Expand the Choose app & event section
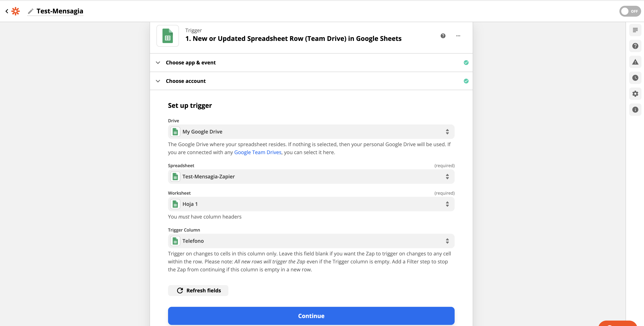 pyautogui.click(x=190, y=63)
